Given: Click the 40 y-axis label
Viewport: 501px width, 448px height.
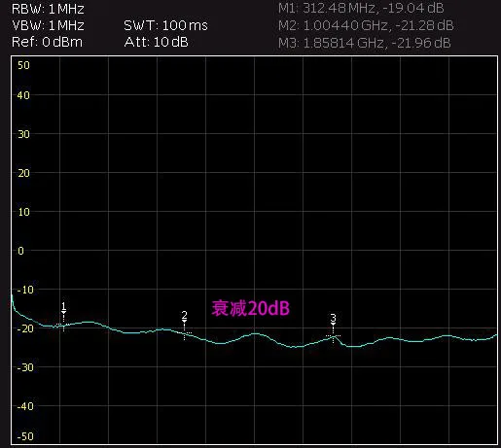Looking at the screenshot, I should point(23,95).
